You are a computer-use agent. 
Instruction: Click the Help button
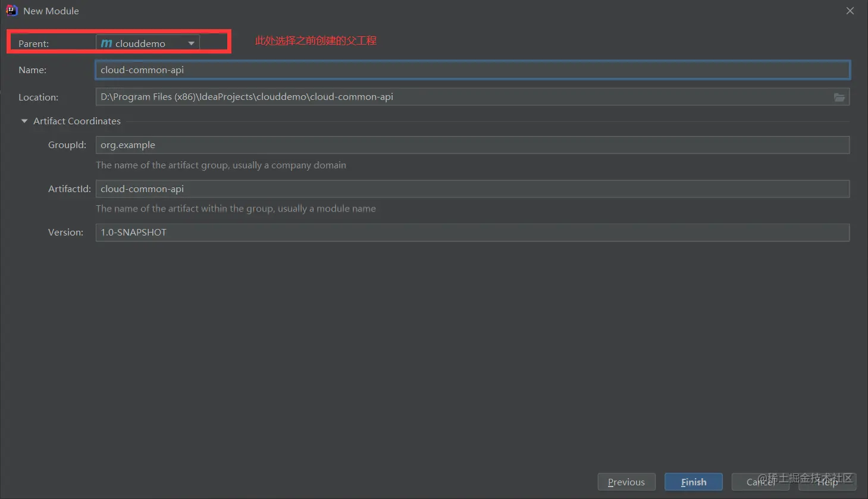pyautogui.click(x=827, y=482)
